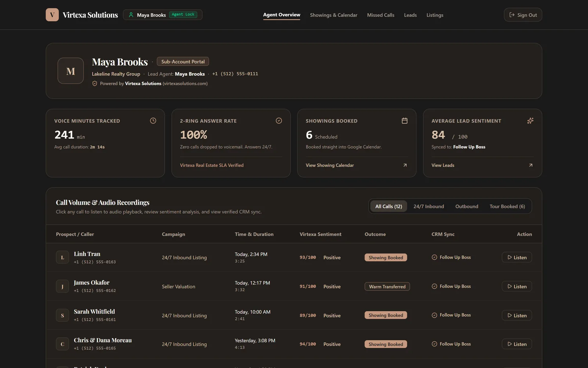Click the clock icon on Voice Minutes card
The width and height of the screenshot is (588, 368).
(x=153, y=121)
